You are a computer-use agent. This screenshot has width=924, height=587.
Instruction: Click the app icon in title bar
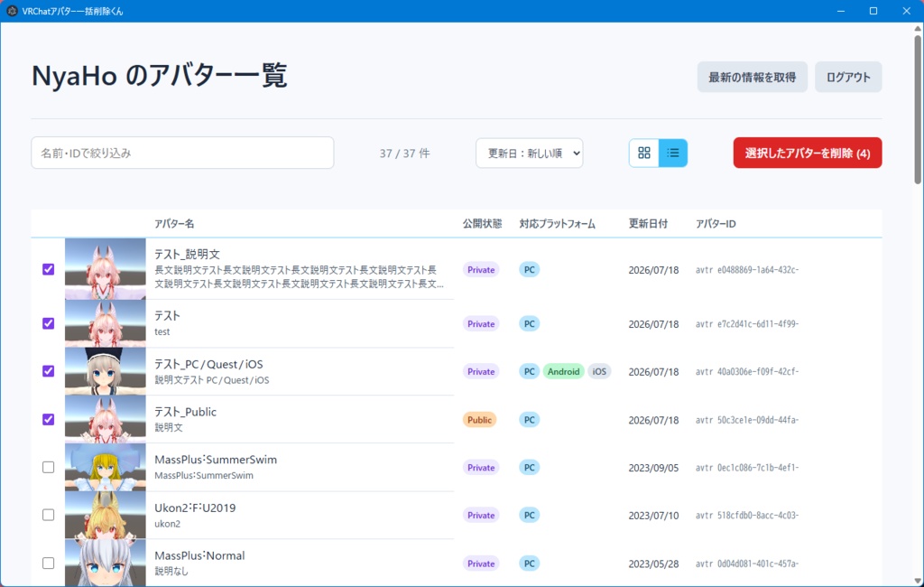point(11,11)
